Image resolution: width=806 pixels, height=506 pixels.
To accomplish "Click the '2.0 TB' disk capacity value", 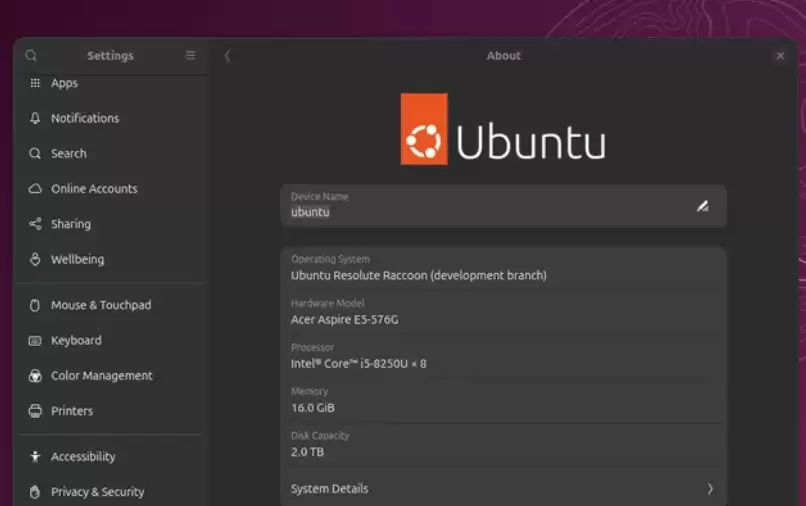I will pos(307,452).
